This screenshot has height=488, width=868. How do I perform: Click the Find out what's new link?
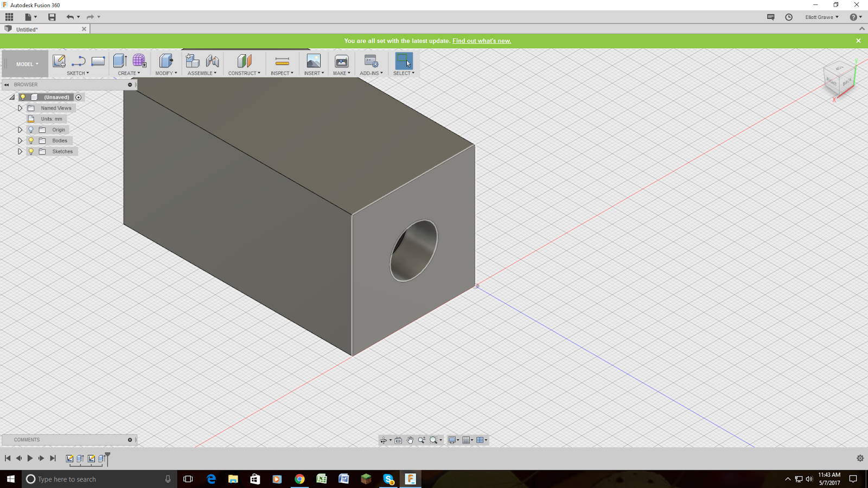pos(482,41)
